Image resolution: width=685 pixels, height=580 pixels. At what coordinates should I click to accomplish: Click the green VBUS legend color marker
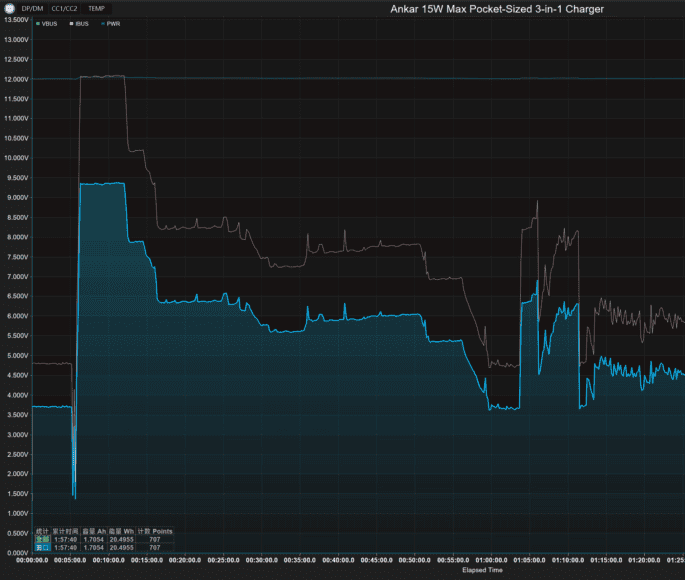coord(38,22)
